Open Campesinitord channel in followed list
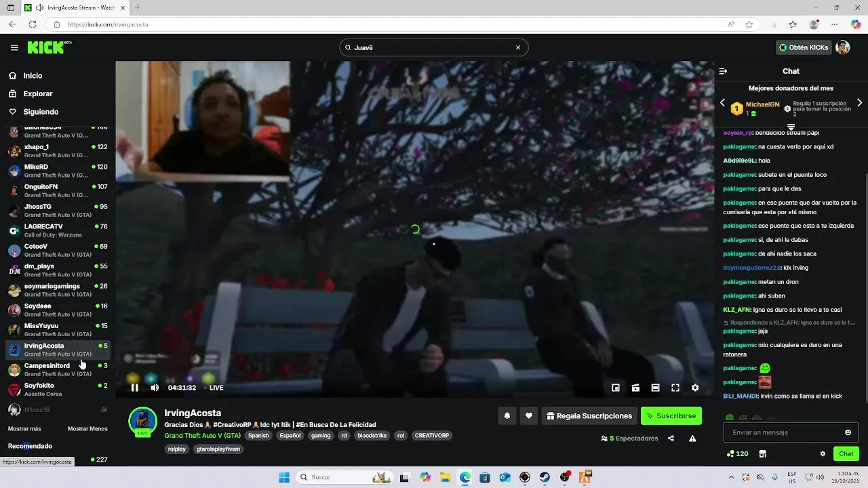Image resolution: width=868 pixels, height=488 pixels. (x=58, y=369)
